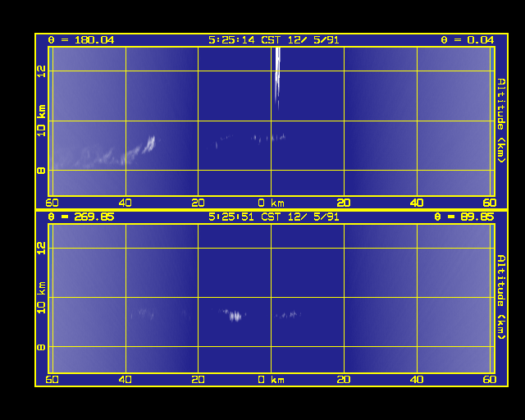Click top panel's right-side 60 distance label
The width and height of the screenshot is (525, 420).
tap(490, 203)
